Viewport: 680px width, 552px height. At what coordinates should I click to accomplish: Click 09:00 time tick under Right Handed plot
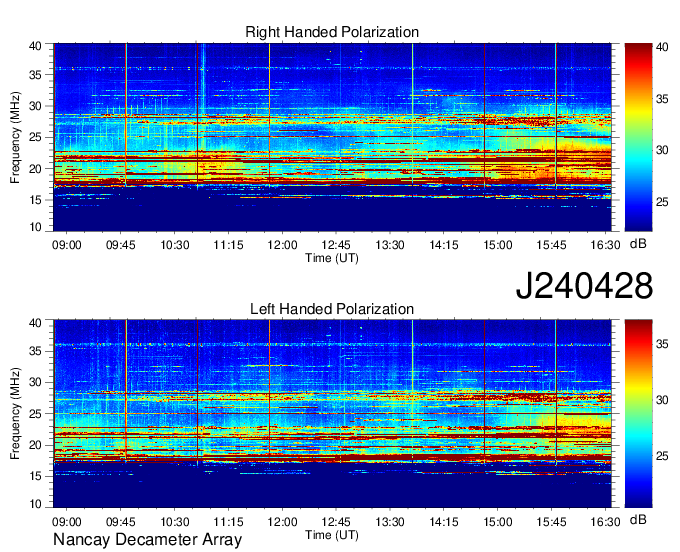[67, 245]
